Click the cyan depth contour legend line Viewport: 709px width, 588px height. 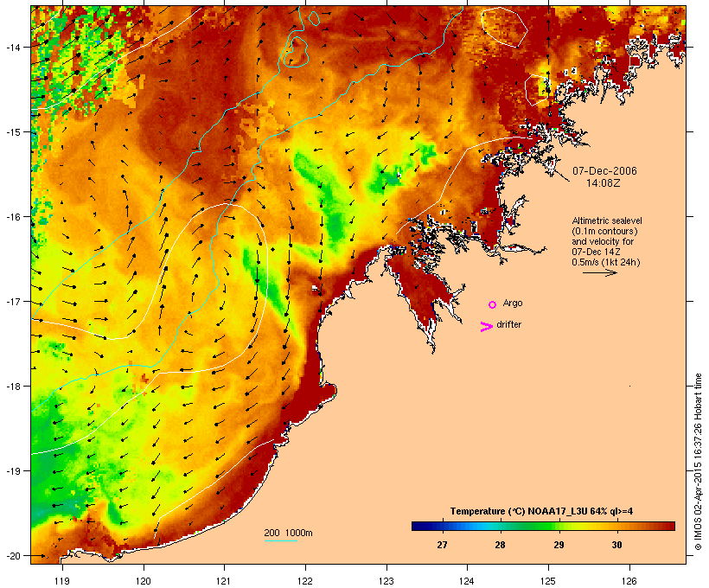tap(281, 540)
